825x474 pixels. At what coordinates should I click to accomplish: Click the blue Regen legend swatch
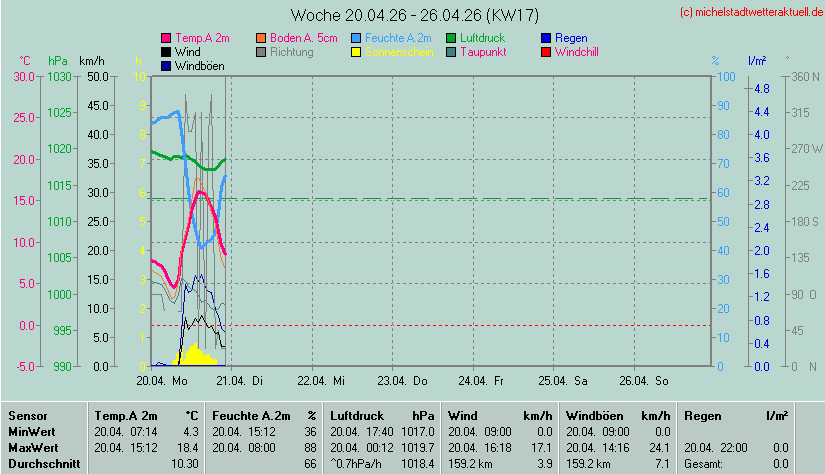546,38
